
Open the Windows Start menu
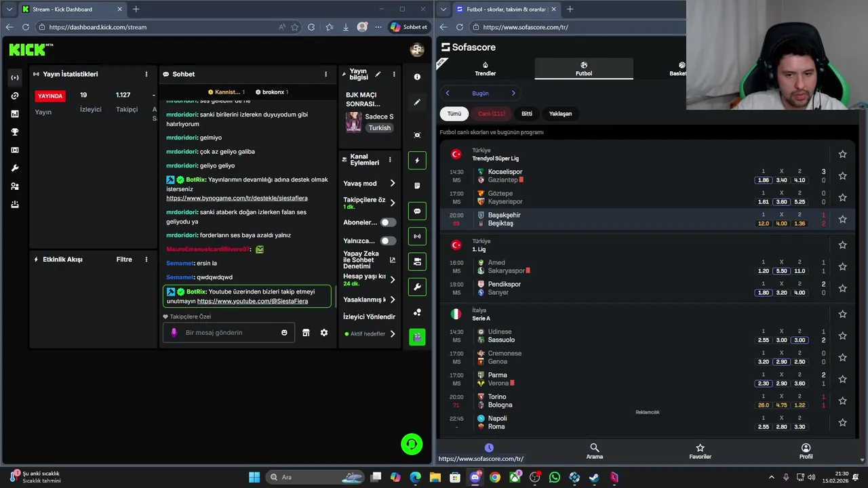254,477
